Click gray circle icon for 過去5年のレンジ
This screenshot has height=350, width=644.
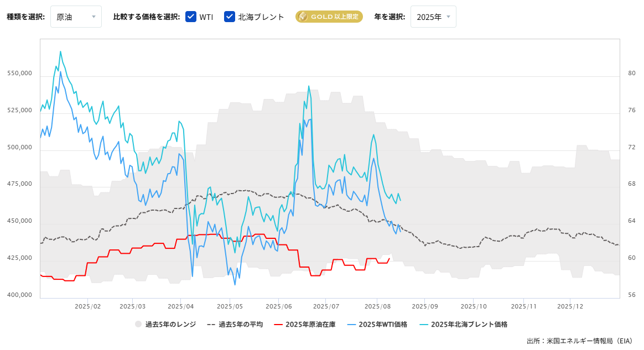click(138, 324)
